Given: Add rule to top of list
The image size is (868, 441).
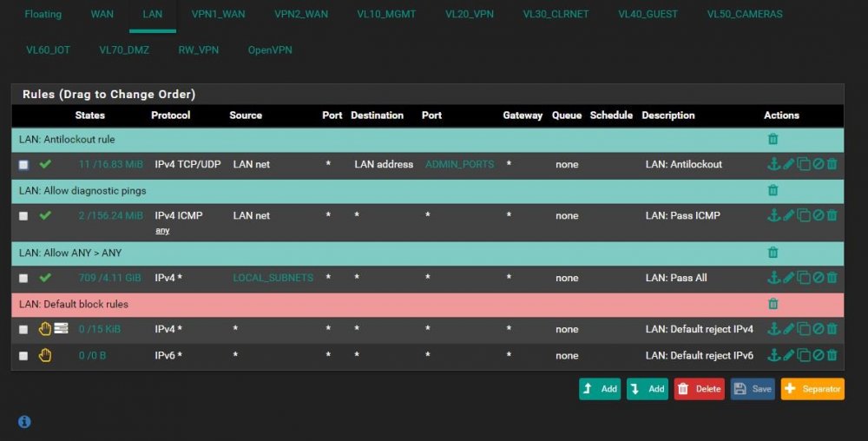Looking at the screenshot, I should tap(600, 389).
